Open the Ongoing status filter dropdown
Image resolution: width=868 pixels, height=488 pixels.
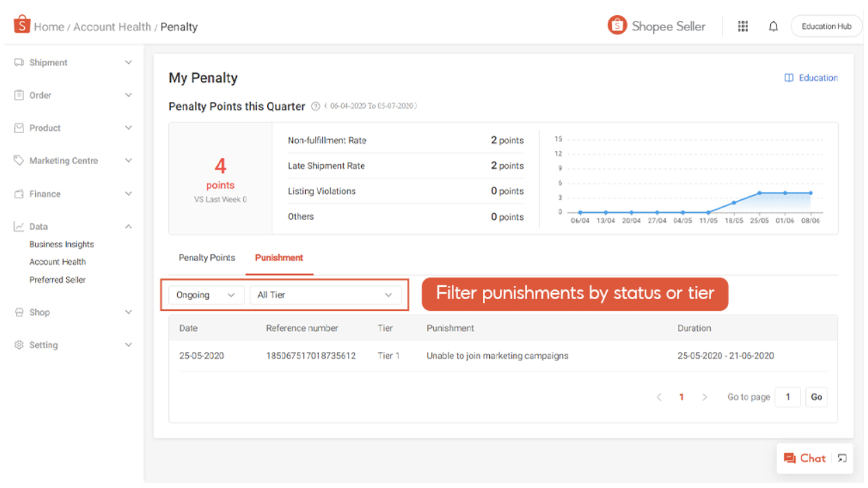[205, 294]
